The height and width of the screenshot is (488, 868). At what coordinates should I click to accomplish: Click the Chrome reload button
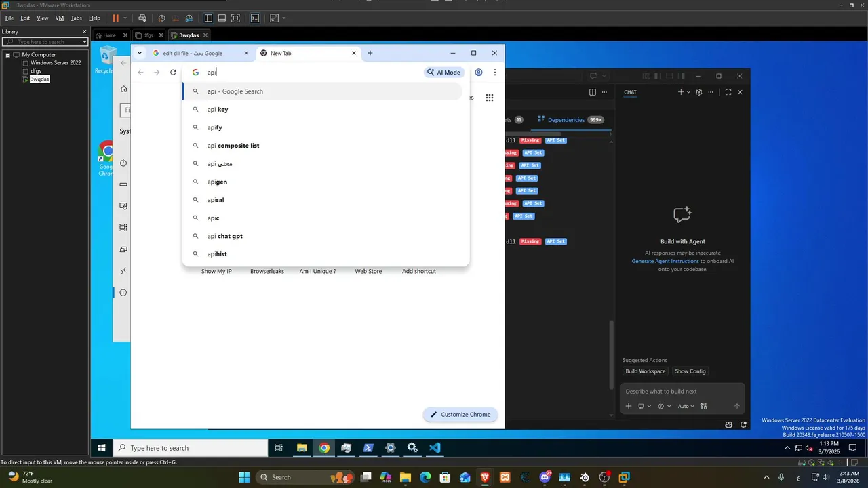tap(173, 73)
